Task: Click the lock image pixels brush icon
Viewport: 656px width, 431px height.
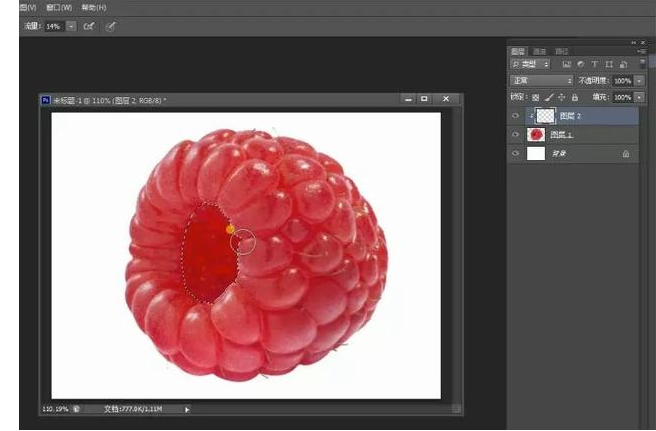Action: coord(548,97)
